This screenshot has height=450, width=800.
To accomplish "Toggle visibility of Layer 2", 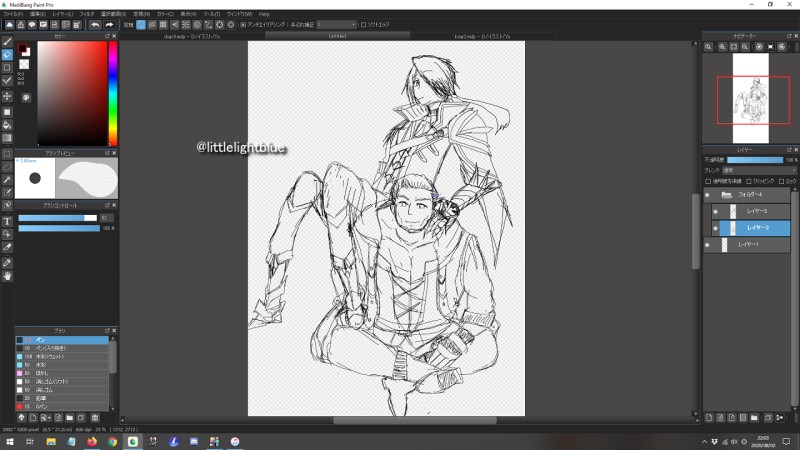I will [x=715, y=228].
